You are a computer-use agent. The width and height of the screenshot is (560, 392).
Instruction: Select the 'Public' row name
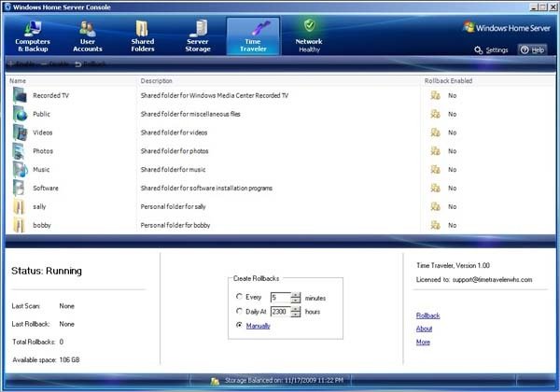point(41,114)
